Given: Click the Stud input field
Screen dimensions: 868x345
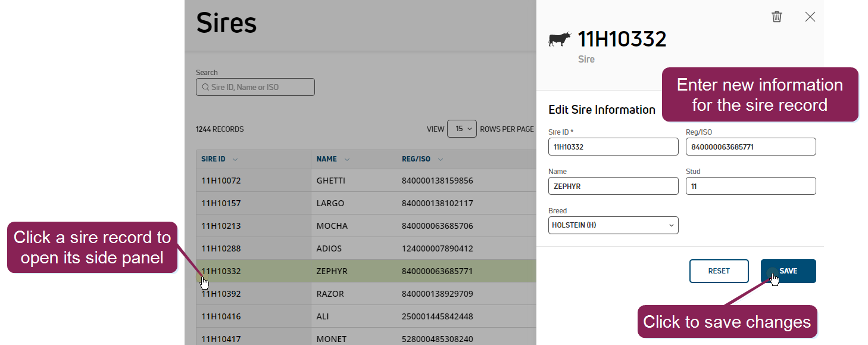Looking at the screenshot, I should tap(750, 186).
